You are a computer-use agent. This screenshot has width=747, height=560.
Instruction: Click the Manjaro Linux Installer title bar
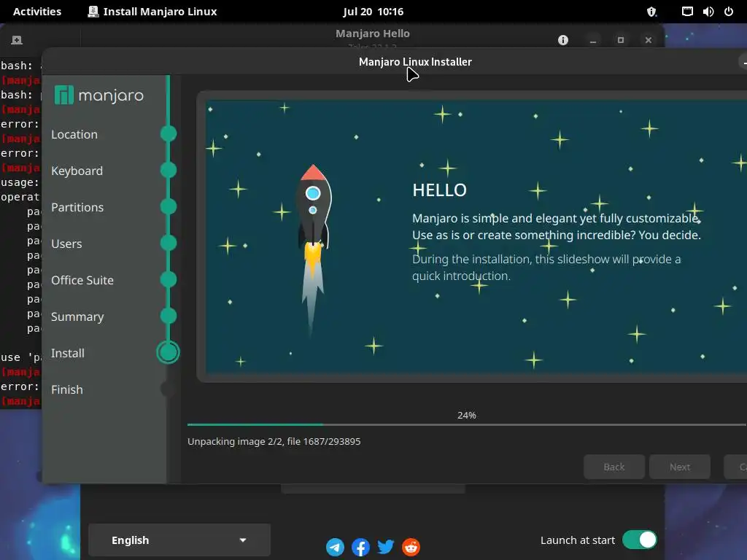point(395,62)
